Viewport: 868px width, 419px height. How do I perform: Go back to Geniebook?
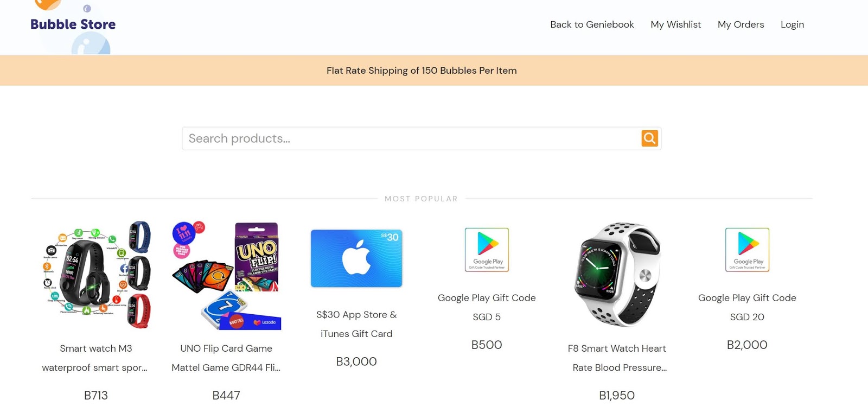tap(592, 24)
